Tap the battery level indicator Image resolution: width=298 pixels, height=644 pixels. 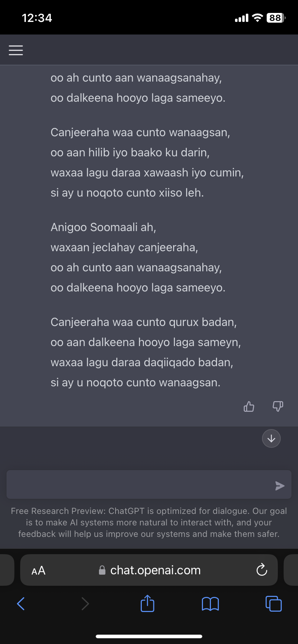[276, 18]
